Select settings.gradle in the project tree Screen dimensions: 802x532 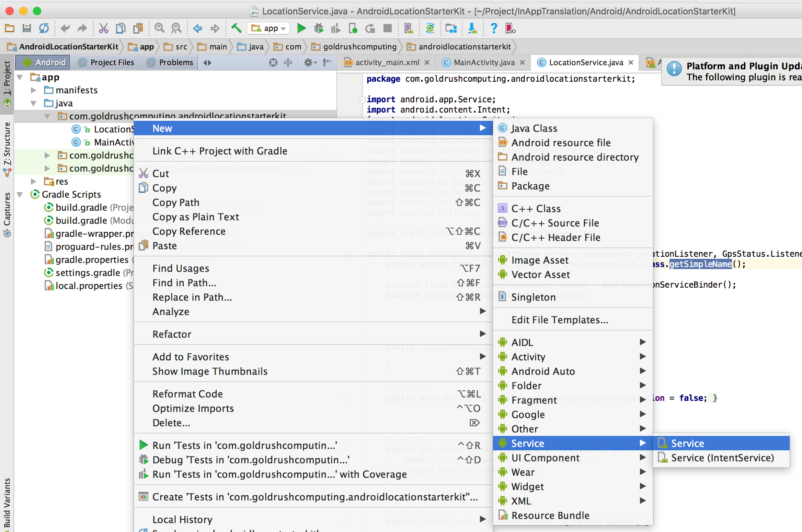coord(89,273)
